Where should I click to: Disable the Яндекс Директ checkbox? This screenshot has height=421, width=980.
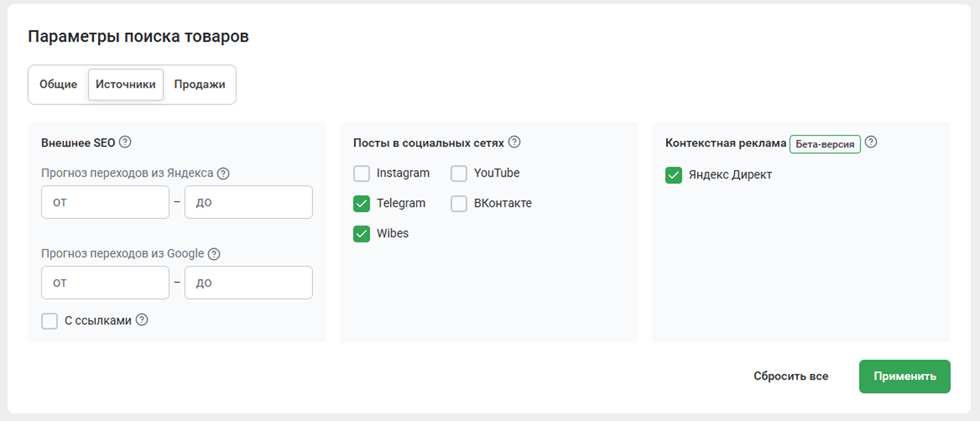point(673,175)
